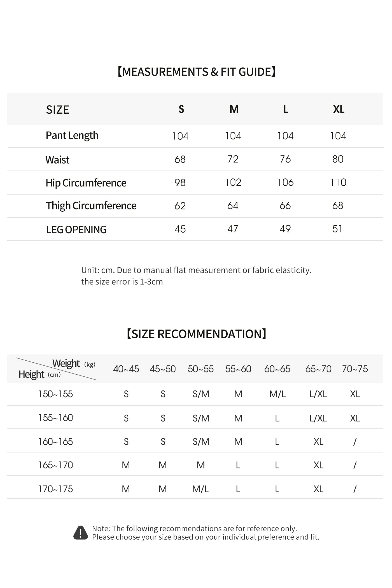Click the Pant Length row label
Screen dimensions: 392x588
pos(72,136)
